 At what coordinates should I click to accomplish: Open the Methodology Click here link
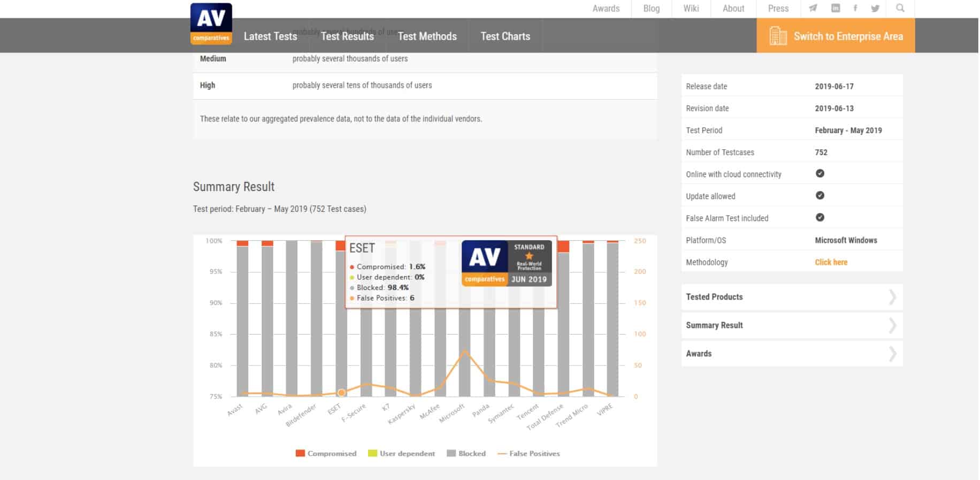pyautogui.click(x=831, y=262)
